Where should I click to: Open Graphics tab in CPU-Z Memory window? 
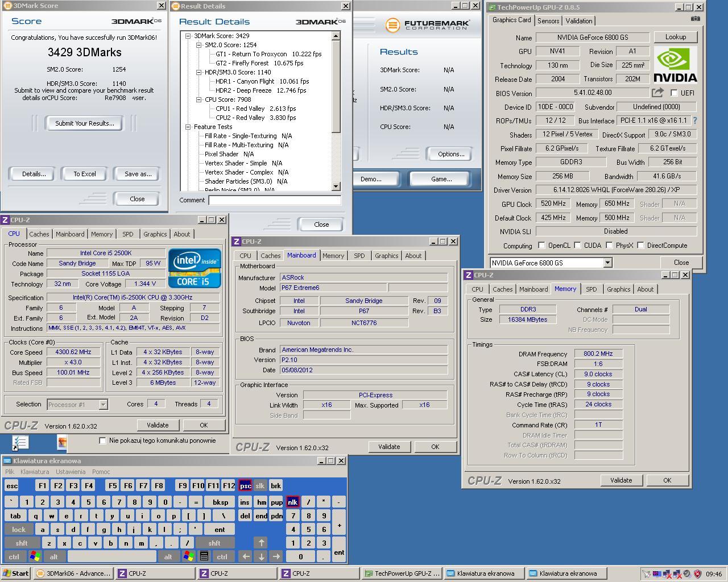click(618, 289)
